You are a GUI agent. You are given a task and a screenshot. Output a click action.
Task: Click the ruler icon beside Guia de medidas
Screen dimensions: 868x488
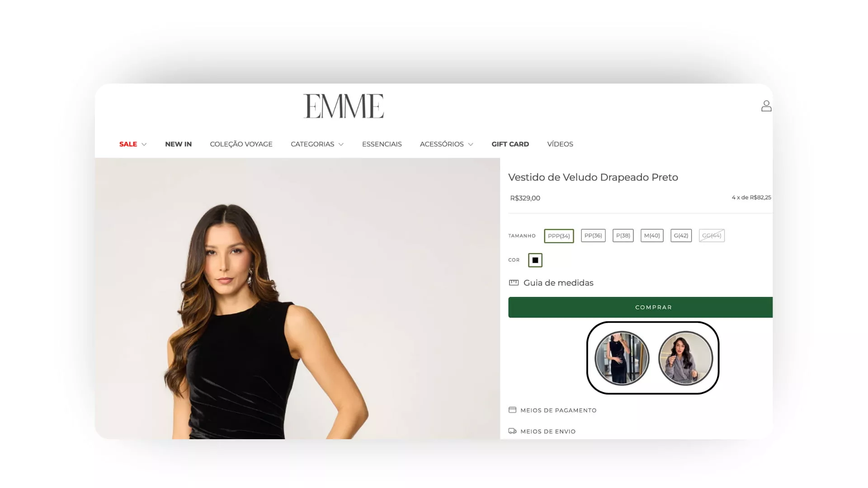tap(514, 283)
